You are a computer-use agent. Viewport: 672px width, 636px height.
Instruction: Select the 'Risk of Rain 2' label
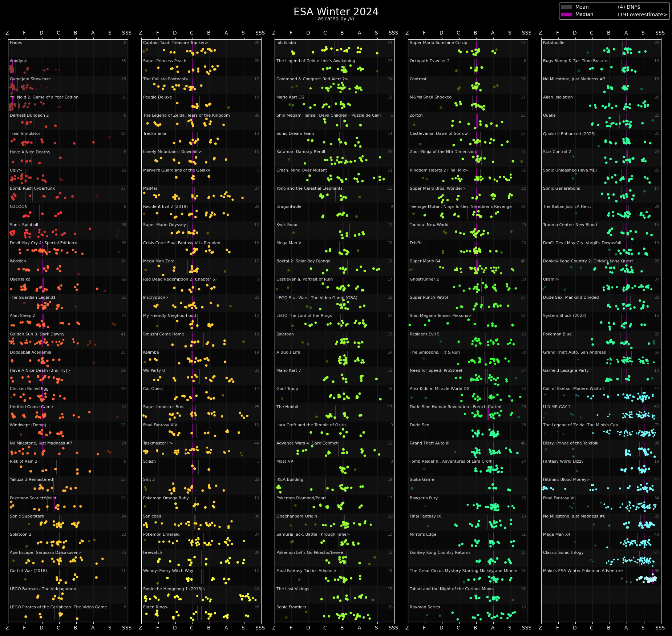click(24, 462)
